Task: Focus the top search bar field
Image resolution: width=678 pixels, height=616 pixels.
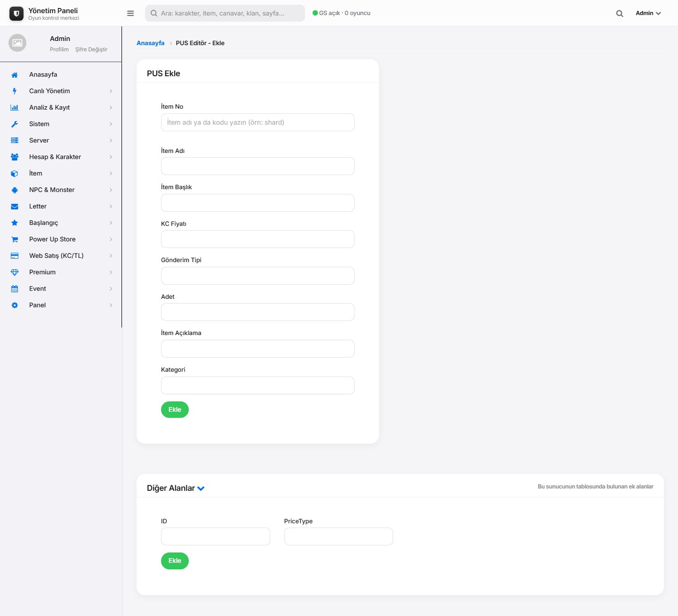Action: pos(225,13)
